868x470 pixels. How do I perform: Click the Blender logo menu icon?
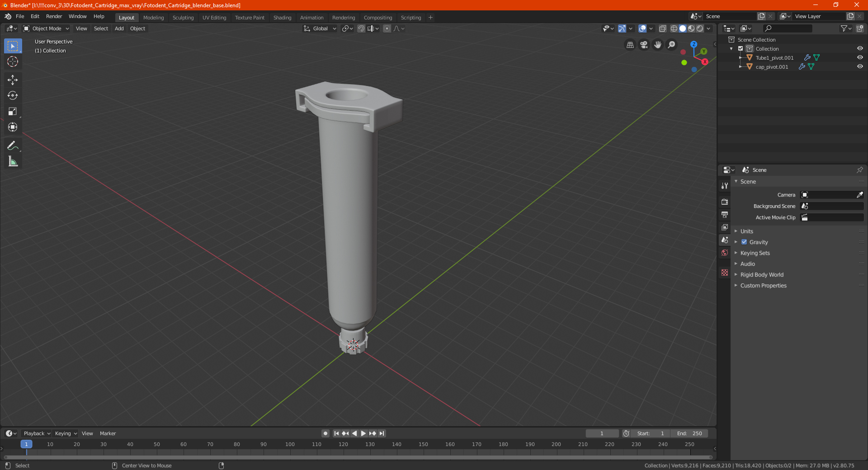[8, 16]
